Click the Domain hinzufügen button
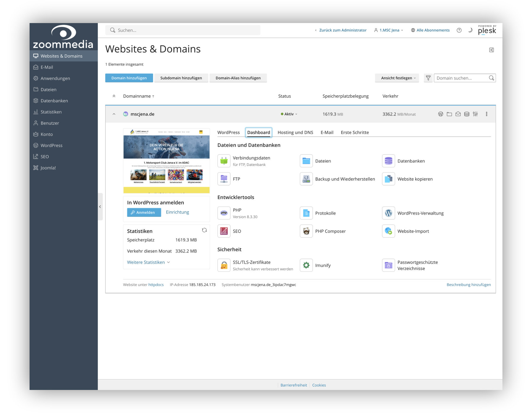The width and height of the screenshot is (532, 413). coord(129,78)
